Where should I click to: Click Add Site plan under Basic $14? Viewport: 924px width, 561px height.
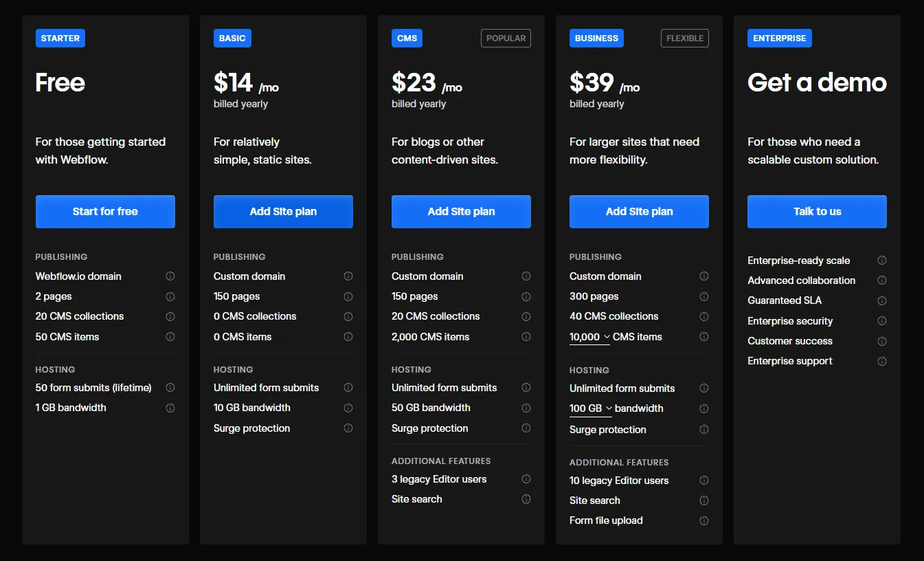[x=283, y=212]
